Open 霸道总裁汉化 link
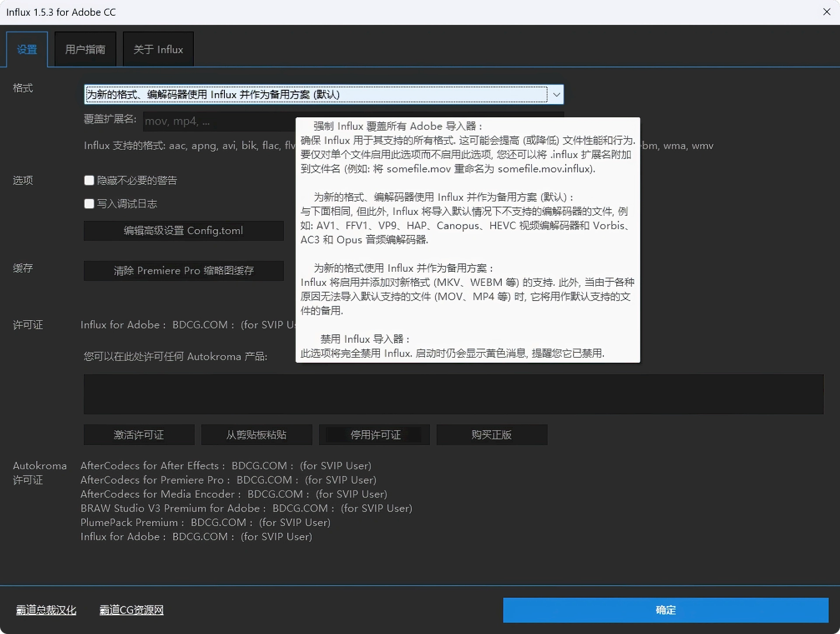The image size is (840, 634). (x=46, y=610)
